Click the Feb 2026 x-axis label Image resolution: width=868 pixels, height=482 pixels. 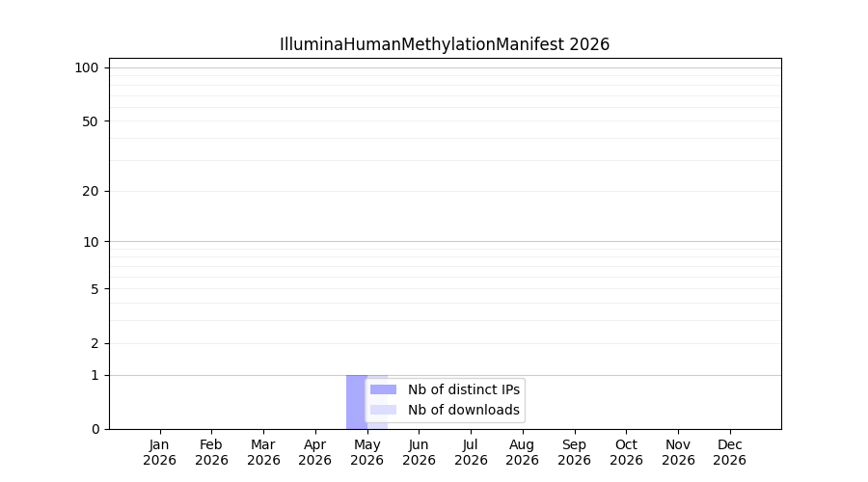tap(211, 452)
